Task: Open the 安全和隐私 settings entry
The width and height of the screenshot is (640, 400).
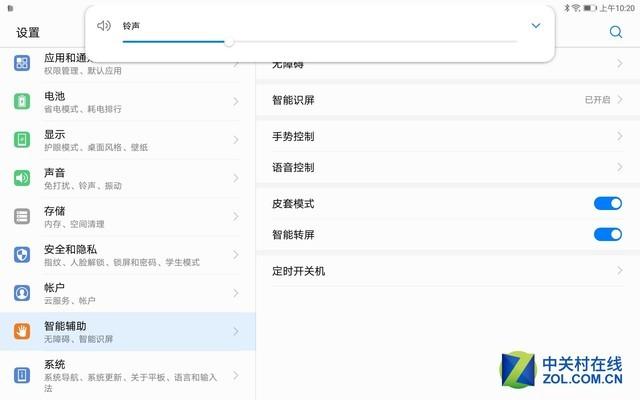Action: pos(127,255)
